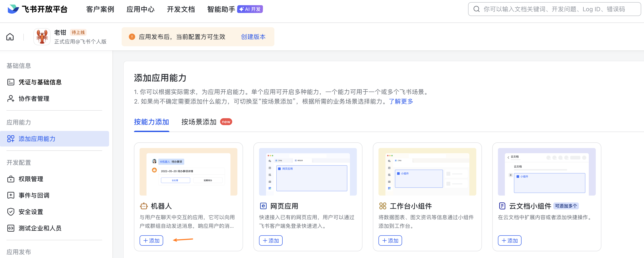Click 应用发布后，当前配置方可生效 notice text
Screen dimensions: 644x258
point(182,37)
